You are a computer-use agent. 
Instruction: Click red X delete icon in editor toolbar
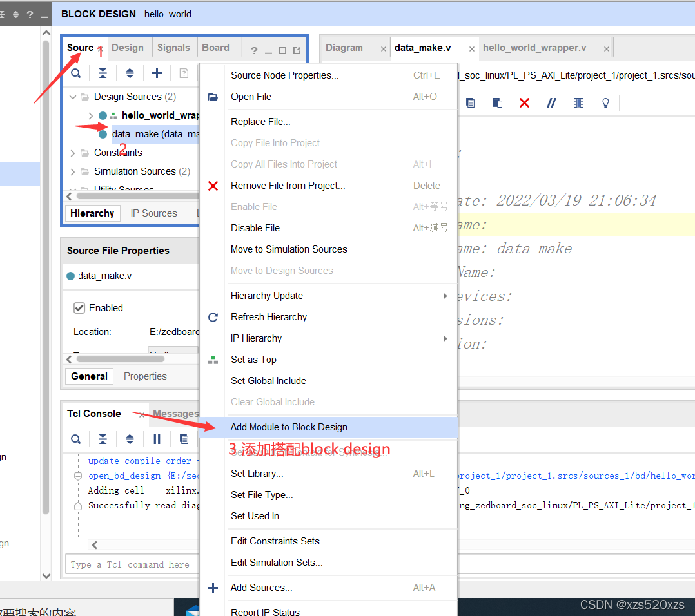click(x=524, y=102)
